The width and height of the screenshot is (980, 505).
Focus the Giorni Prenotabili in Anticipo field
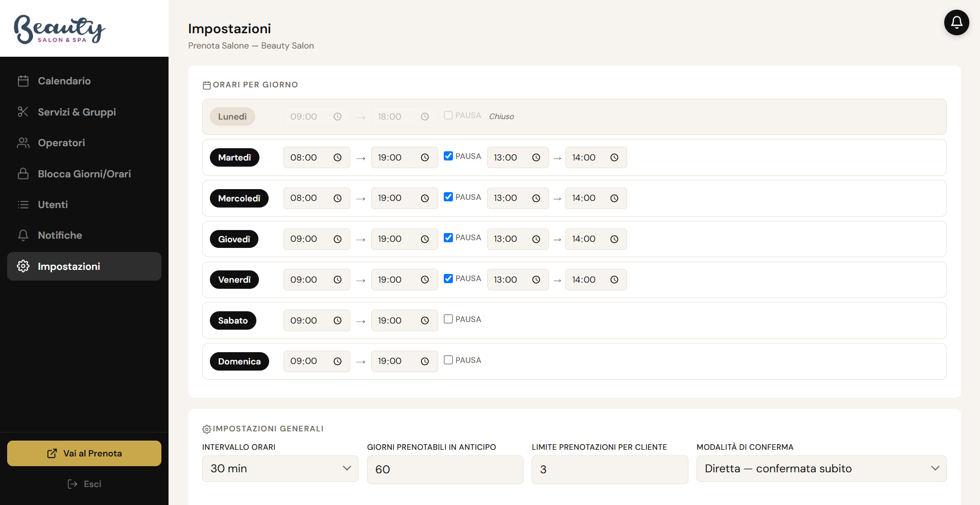point(445,469)
